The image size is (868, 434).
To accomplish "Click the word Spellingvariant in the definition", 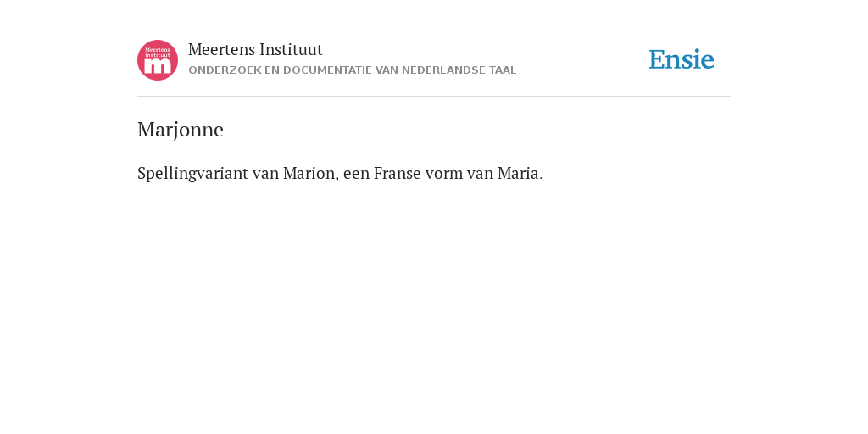I will point(192,173).
